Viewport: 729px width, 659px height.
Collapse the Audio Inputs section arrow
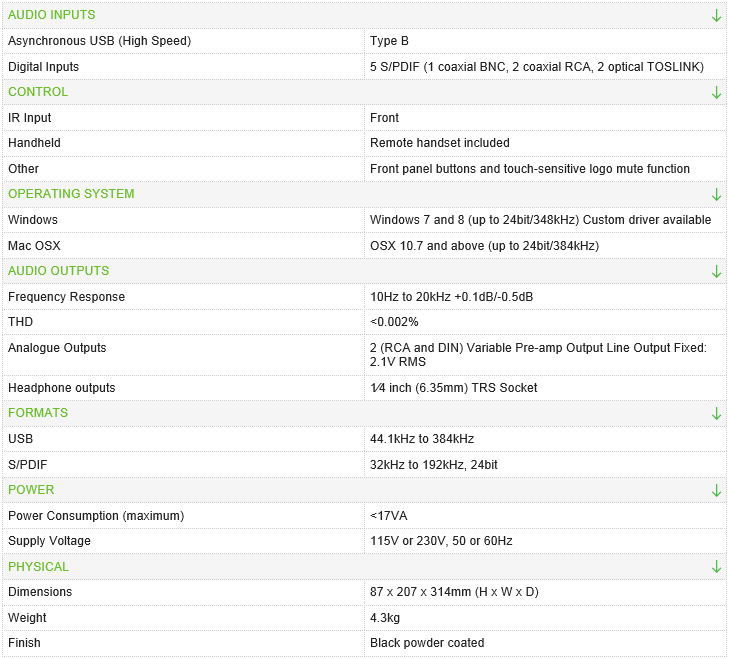(716, 15)
